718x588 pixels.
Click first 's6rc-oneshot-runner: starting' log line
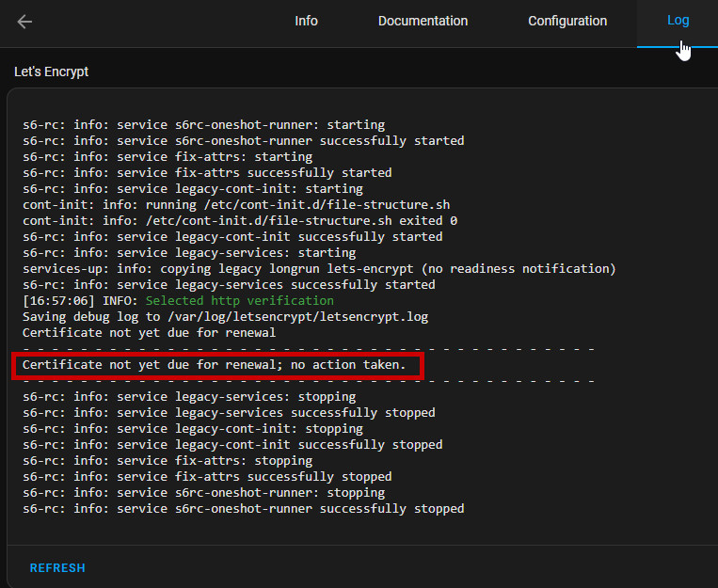pos(204,125)
